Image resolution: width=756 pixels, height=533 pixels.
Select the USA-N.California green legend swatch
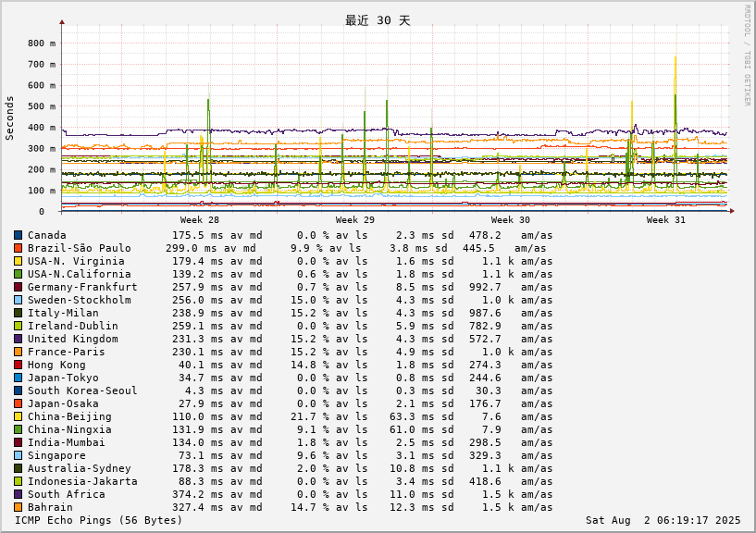tap(18, 274)
